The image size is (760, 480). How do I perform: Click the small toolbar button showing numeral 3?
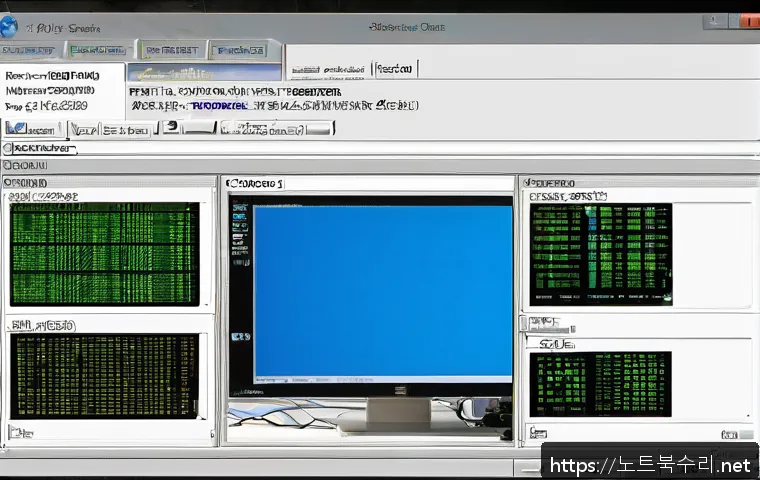[x=171, y=127]
